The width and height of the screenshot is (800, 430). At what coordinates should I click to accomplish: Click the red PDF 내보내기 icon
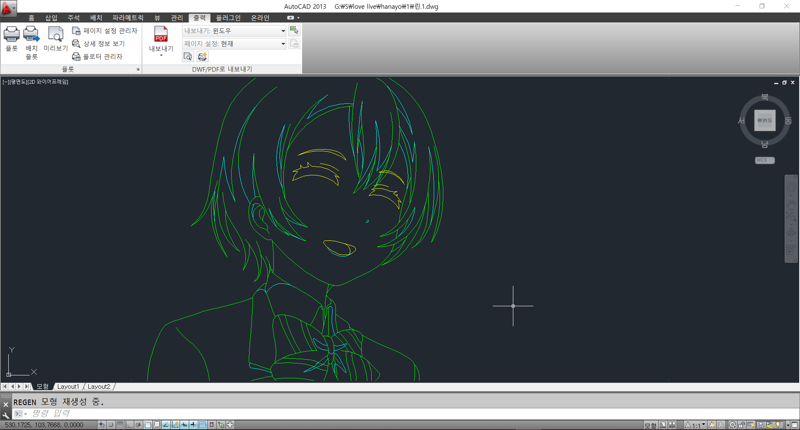coord(161,34)
